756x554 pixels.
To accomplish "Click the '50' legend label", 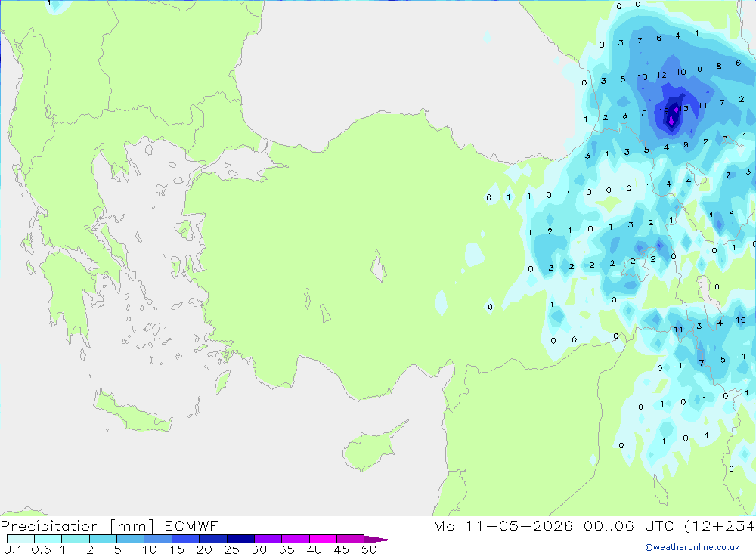I will [369, 549].
